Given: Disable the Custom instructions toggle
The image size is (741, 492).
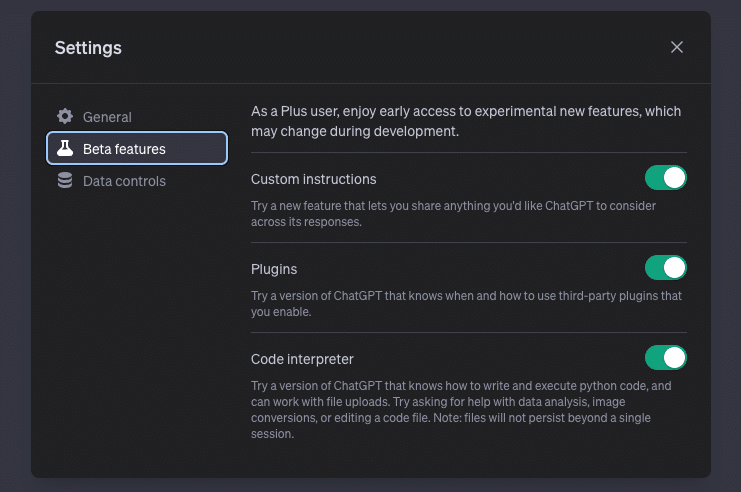Looking at the screenshot, I should [665, 178].
